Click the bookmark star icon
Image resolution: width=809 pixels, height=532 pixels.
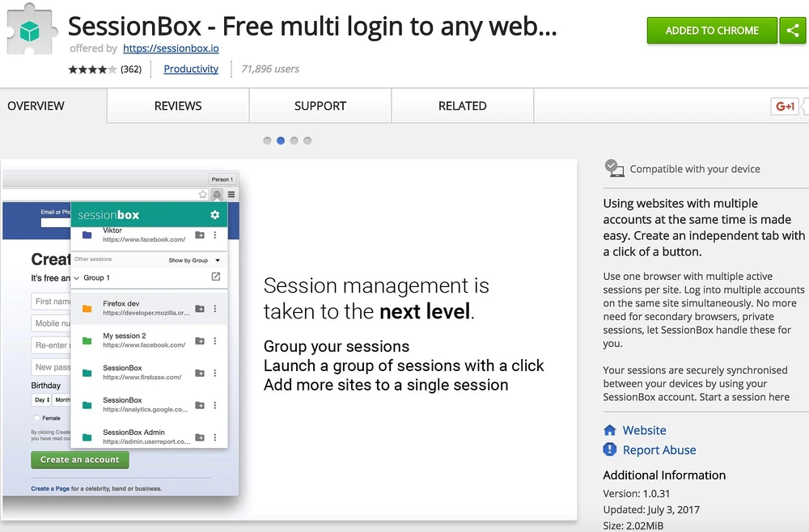coord(203,195)
